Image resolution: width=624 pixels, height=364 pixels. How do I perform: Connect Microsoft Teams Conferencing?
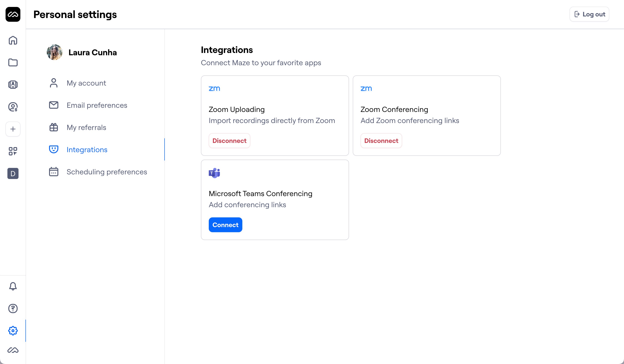tap(225, 225)
